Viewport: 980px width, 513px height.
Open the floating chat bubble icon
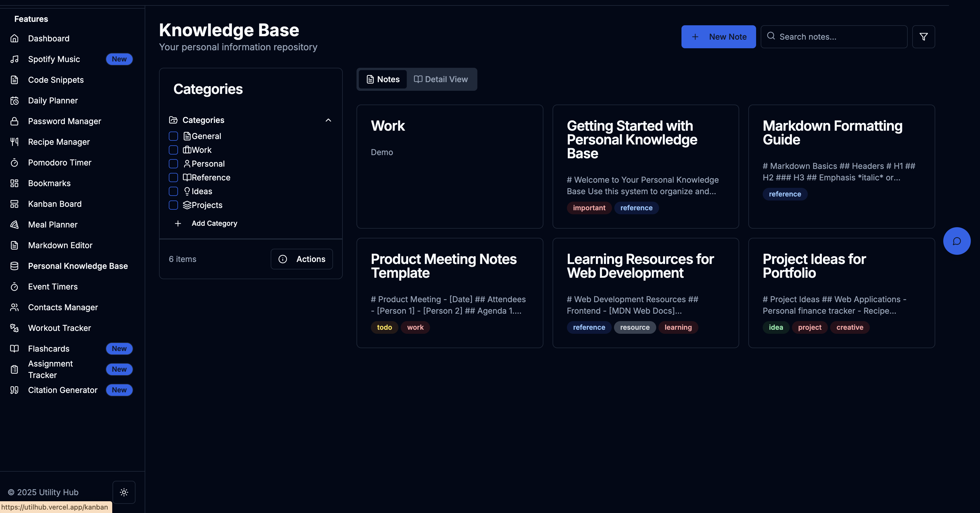tap(956, 241)
